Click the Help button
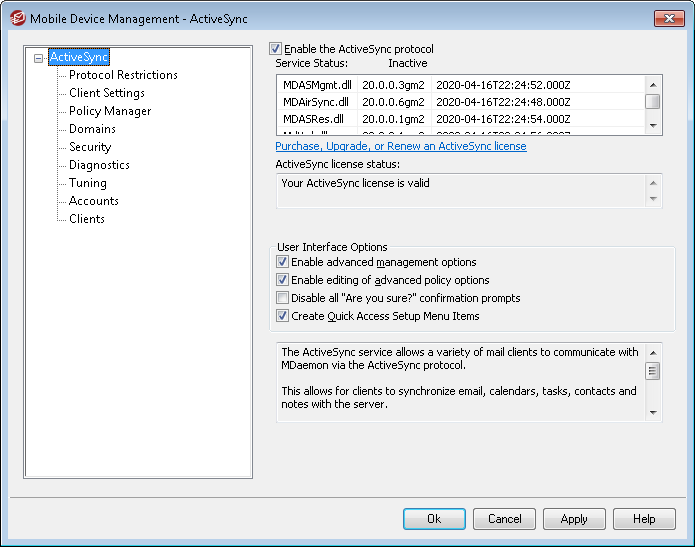The width and height of the screenshot is (695, 547). 644,519
